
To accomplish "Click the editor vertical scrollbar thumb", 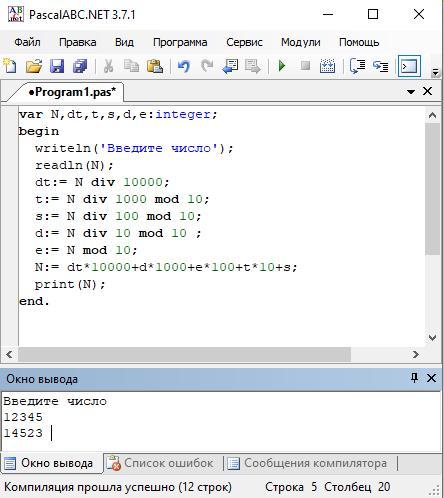I will click(432, 189).
